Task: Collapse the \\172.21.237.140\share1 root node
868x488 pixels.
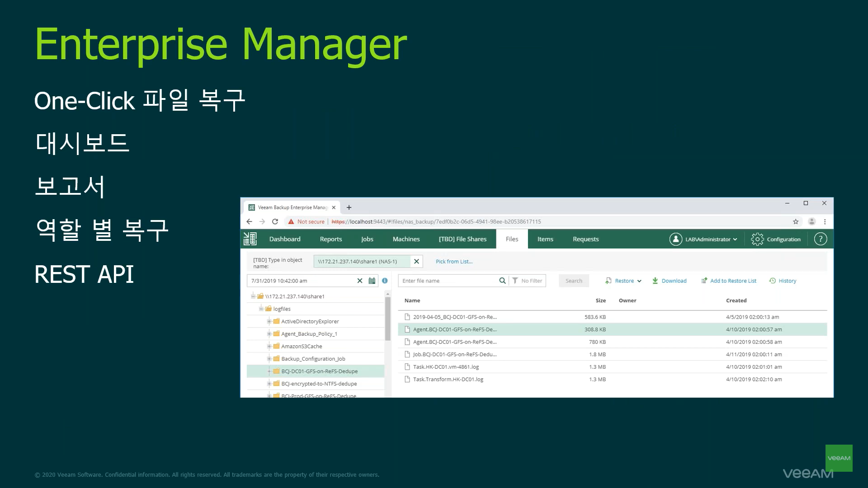Action: [253, 296]
